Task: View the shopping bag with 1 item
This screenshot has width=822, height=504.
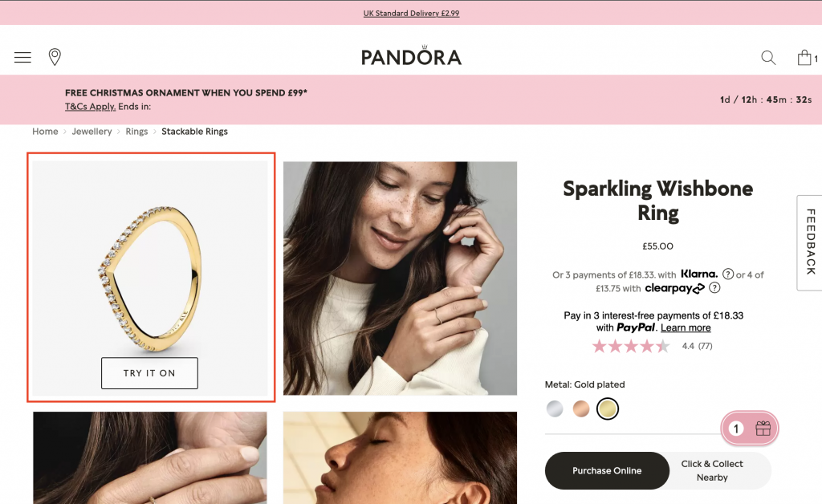Action: (804, 57)
